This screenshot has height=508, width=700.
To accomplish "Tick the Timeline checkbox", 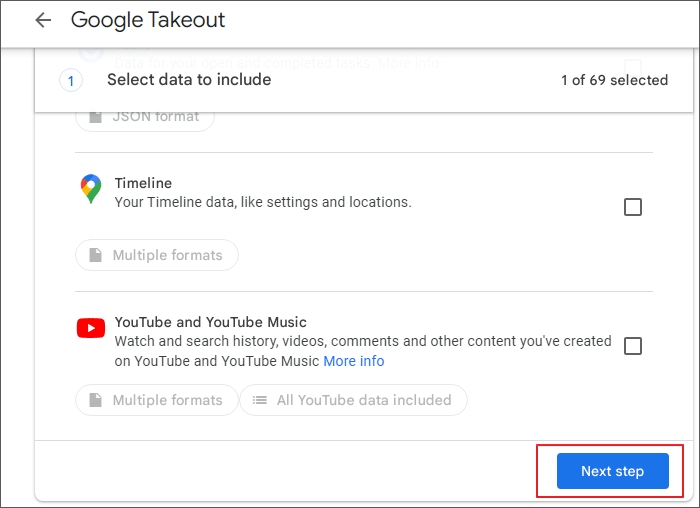I will point(633,207).
